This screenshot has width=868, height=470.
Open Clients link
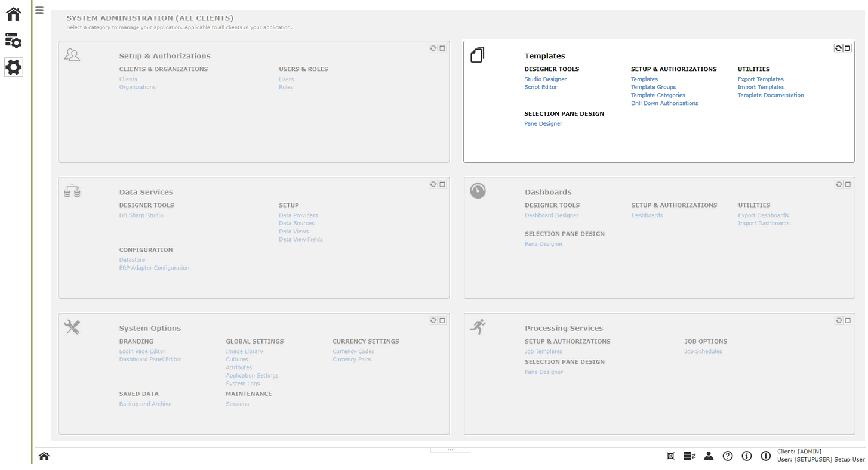tap(128, 79)
